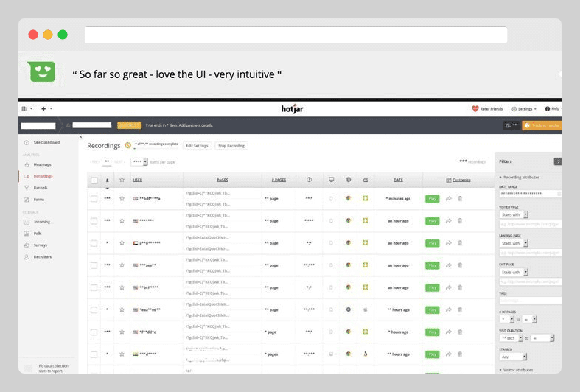Click the Stop Recording button
580x392 pixels.
coord(231,146)
